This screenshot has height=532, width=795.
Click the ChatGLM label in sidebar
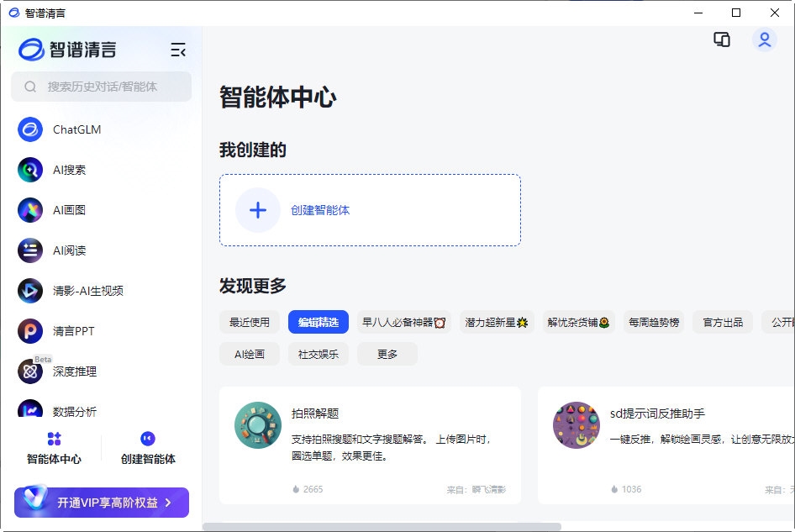pos(77,129)
